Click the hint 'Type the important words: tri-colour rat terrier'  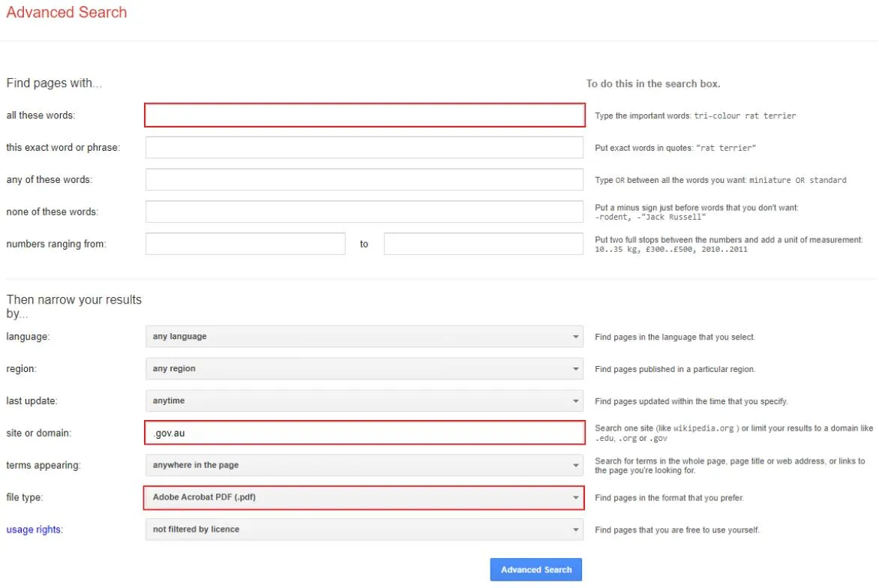click(x=695, y=116)
